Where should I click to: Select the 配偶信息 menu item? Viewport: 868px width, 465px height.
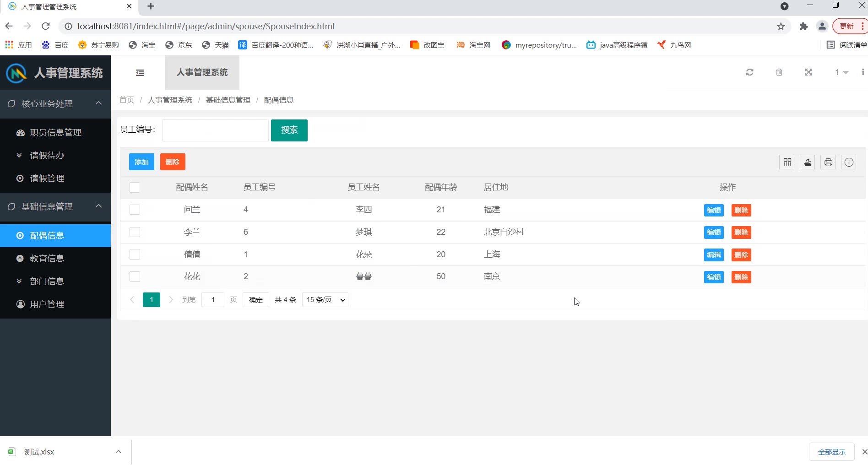pyautogui.click(x=55, y=236)
